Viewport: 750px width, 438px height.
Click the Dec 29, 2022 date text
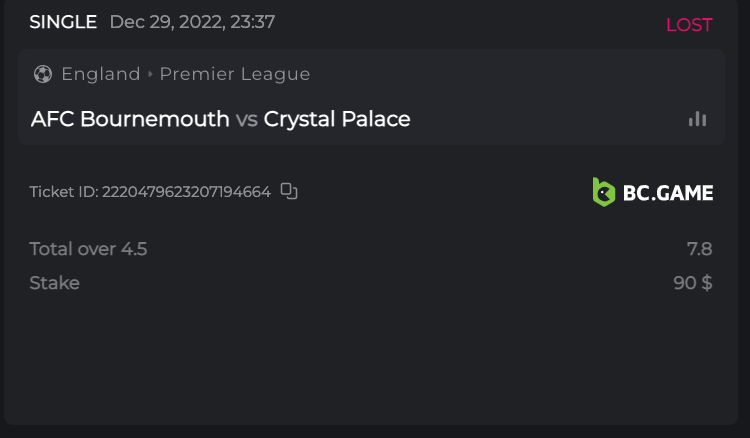[192, 22]
